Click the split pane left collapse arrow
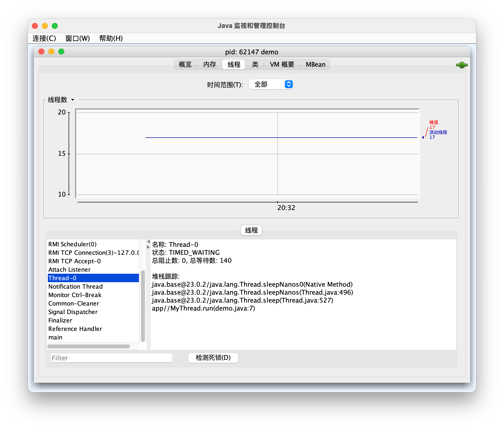The image size is (504, 429). (148, 242)
